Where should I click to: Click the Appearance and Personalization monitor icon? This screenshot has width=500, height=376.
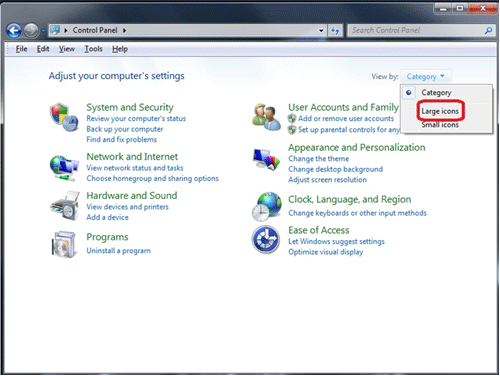266,160
